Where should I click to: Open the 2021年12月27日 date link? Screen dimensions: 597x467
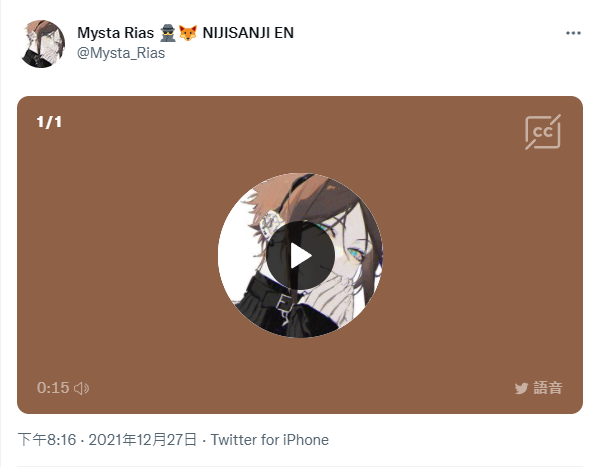click(142, 440)
